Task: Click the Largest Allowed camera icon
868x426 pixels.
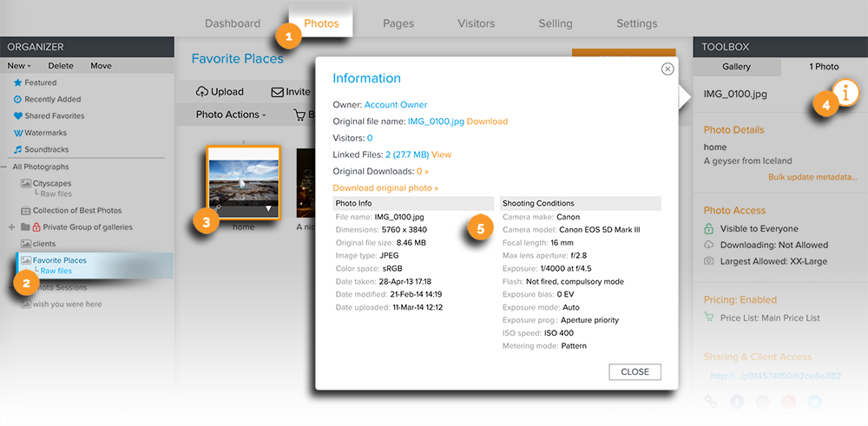Action: click(708, 260)
